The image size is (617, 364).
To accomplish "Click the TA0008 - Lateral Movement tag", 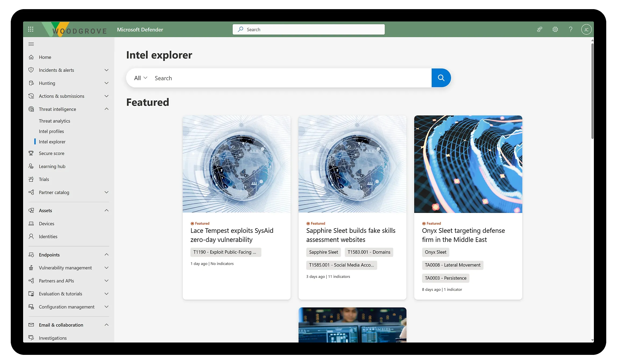I will (452, 265).
